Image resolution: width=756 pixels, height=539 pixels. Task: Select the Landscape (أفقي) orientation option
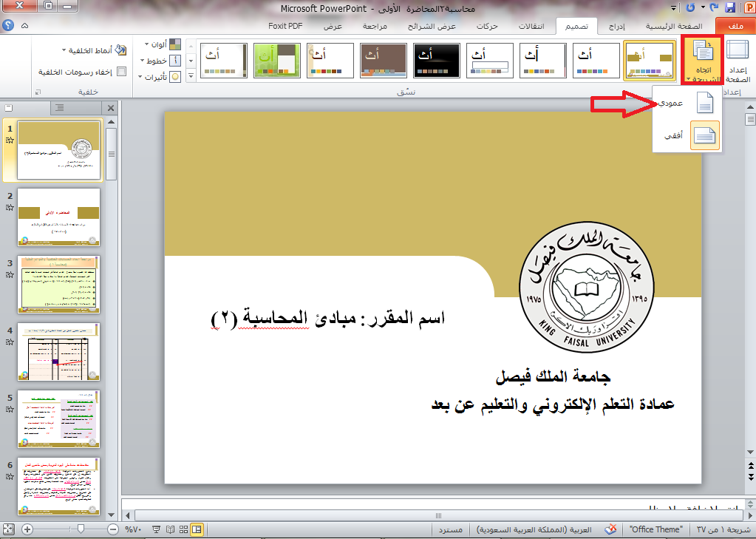pos(687,135)
